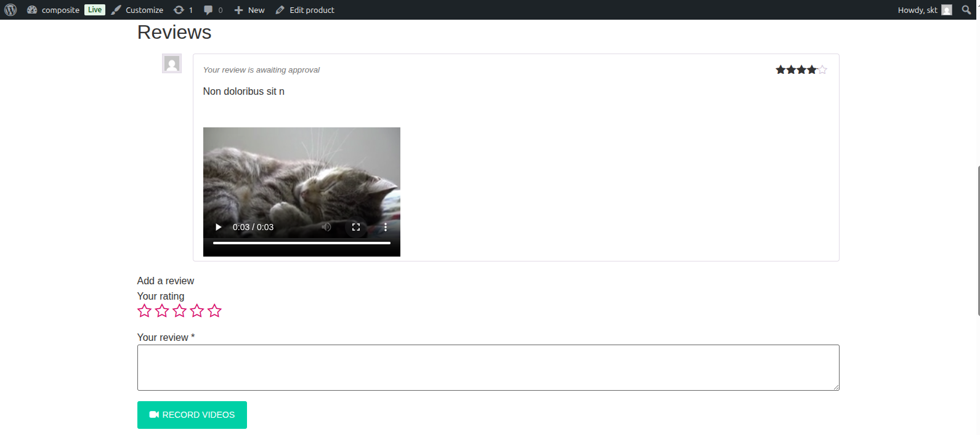The image size is (980, 435).
Task: Rate the product 5 stars
Action: tap(214, 311)
